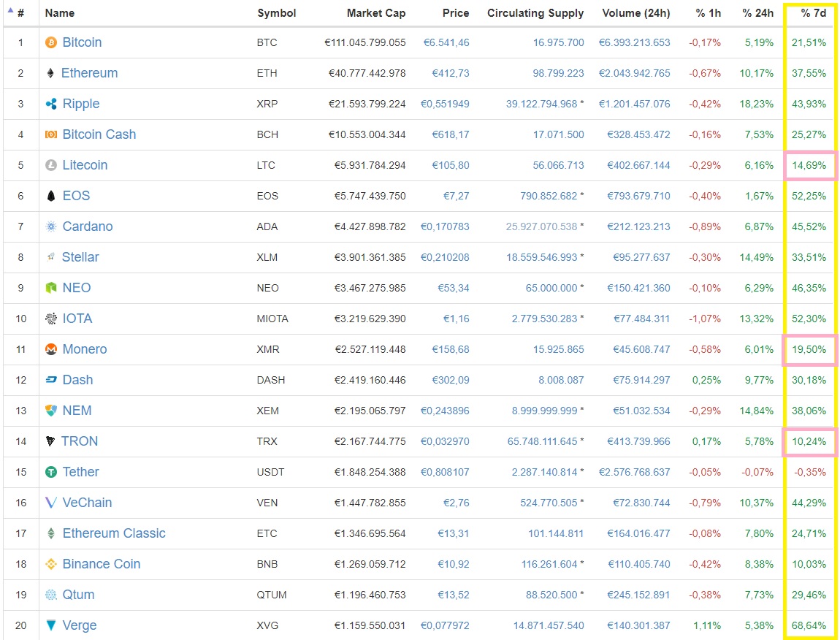Image resolution: width=840 pixels, height=640 pixels.
Task: Click Bitcoin price €6.541,46
Action: 446,42
